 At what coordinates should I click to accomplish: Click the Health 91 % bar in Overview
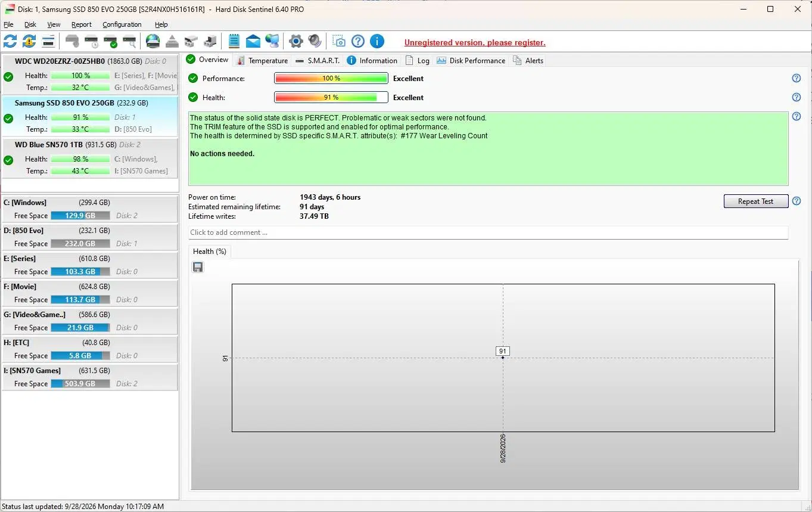(331, 97)
